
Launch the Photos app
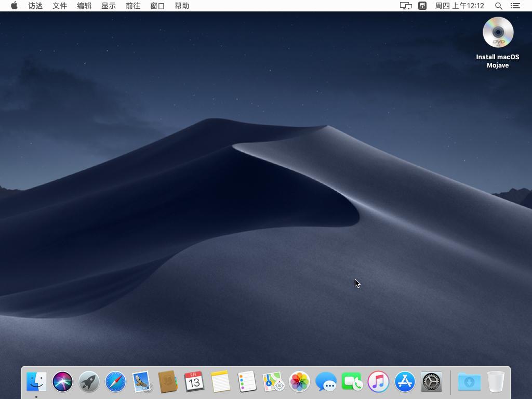pyautogui.click(x=300, y=381)
